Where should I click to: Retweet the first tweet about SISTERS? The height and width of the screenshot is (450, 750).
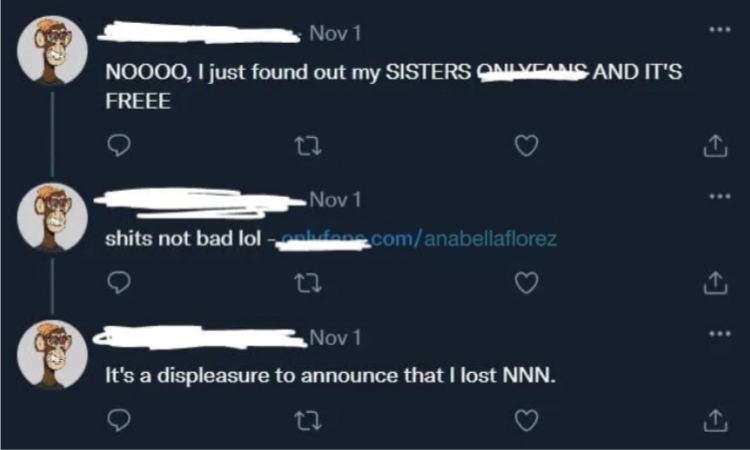(308, 146)
